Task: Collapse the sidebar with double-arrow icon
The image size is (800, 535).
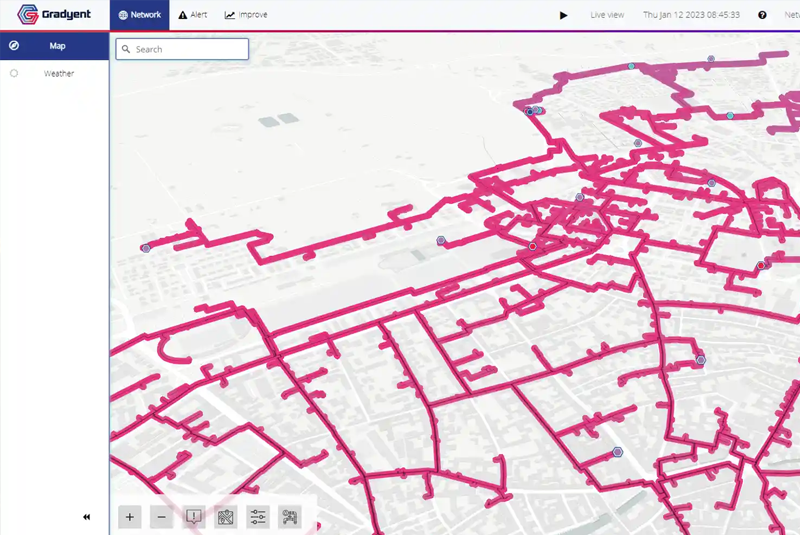Action: coord(86,517)
